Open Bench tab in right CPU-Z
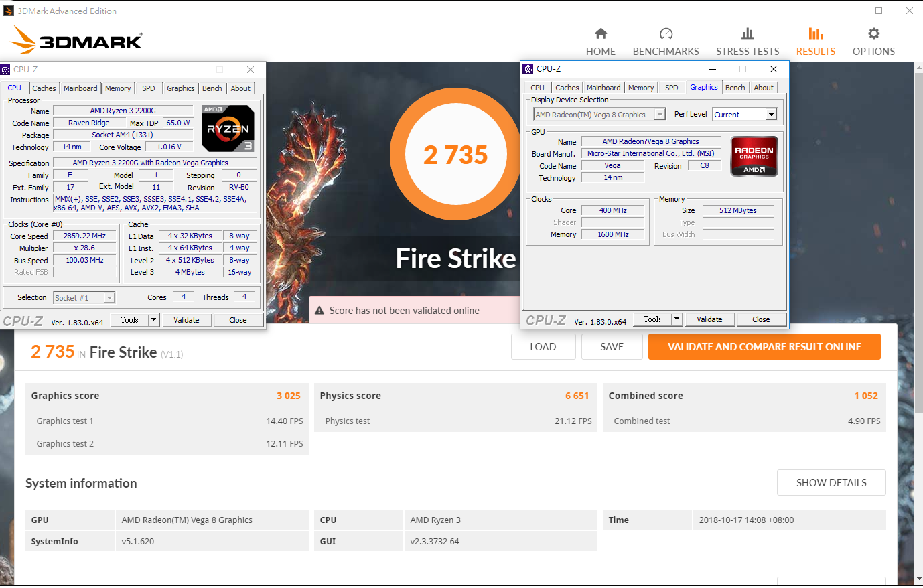Screen dimensions: 923x588 pos(735,88)
